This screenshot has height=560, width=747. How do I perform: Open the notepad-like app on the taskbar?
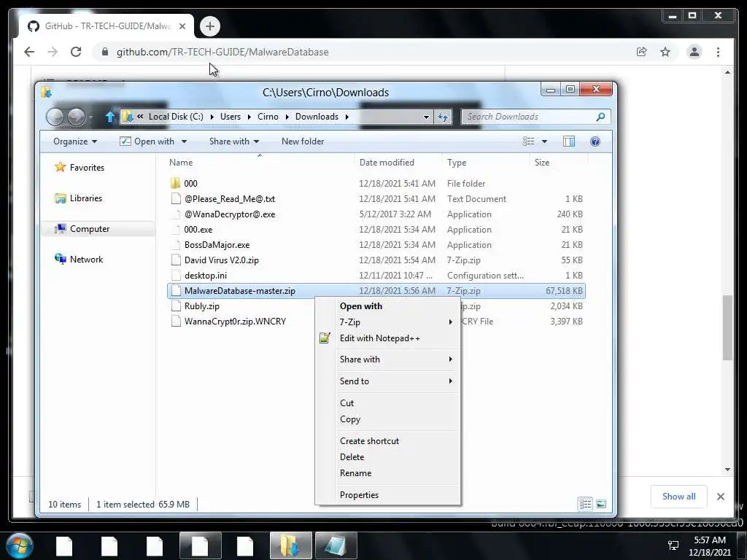(336, 545)
